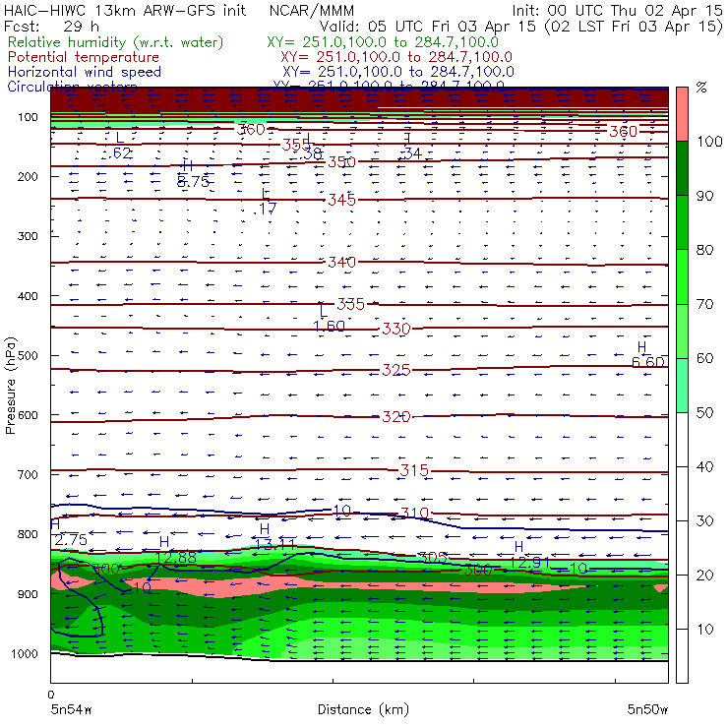Click the '900' pressure axis tick label
Image resolution: width=728 pixels, height=728 pixels.
coord(28,594)
